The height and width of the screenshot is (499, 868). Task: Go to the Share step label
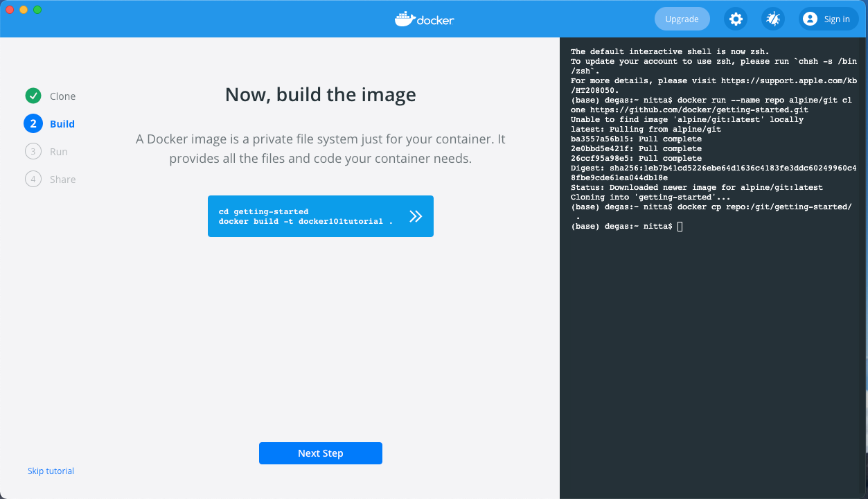[62, 180]
